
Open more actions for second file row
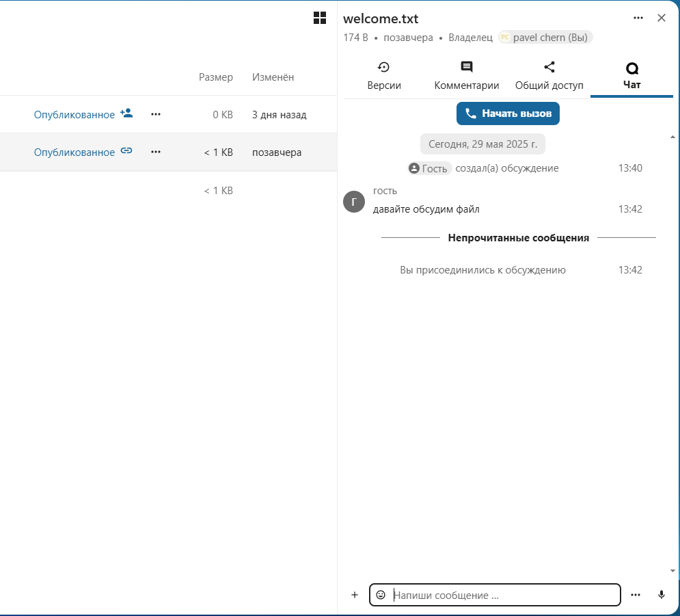coord(156,152)
